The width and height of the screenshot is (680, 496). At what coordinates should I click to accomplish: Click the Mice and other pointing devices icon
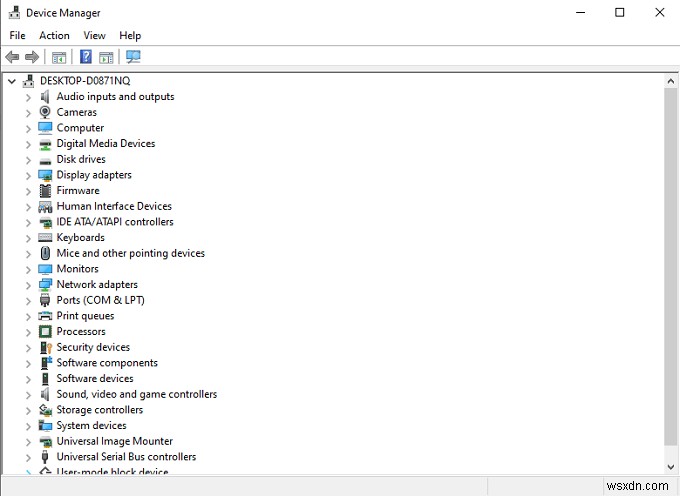pyautogui.click(x=45, y=253)
